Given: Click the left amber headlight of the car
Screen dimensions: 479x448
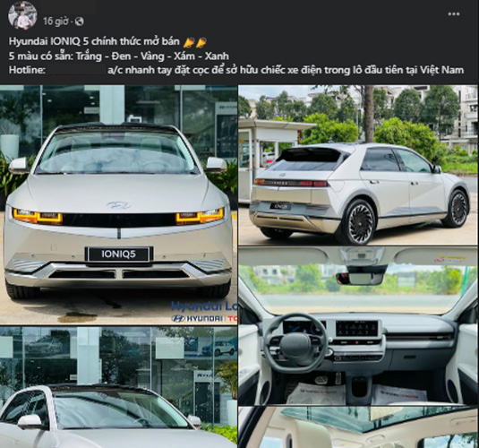Looking at the screenshot, I should pos(37,216).
